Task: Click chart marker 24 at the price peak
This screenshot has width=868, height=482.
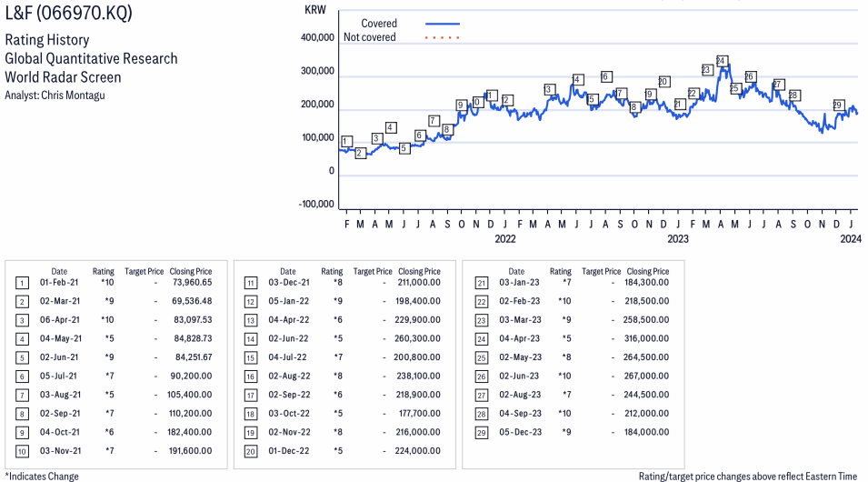Action: coord(722,61)
